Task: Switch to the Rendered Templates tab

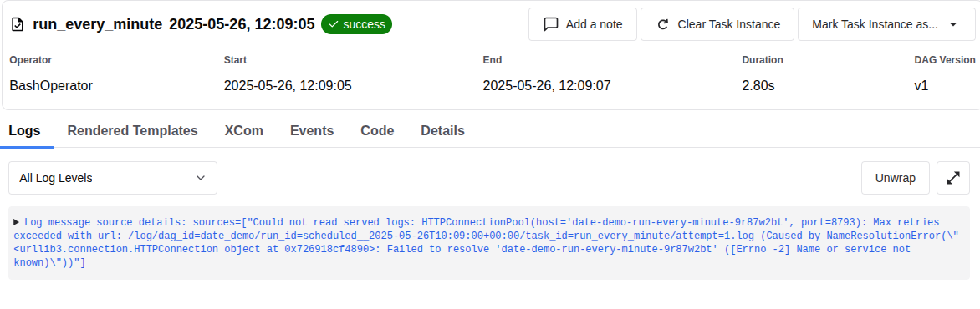Action: click(x=132, y=130)
